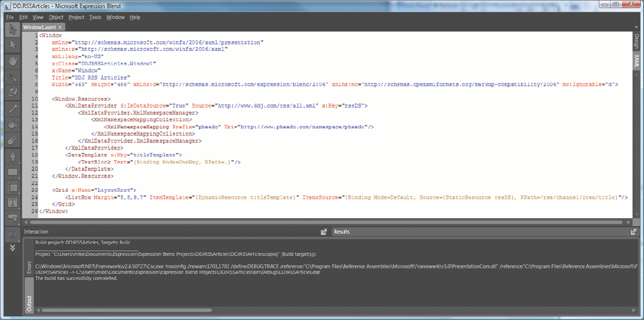Pick the Eyedropper tool
Viewport: 644px width, 320px height.
pyautogui.click(x=12, y=108)
